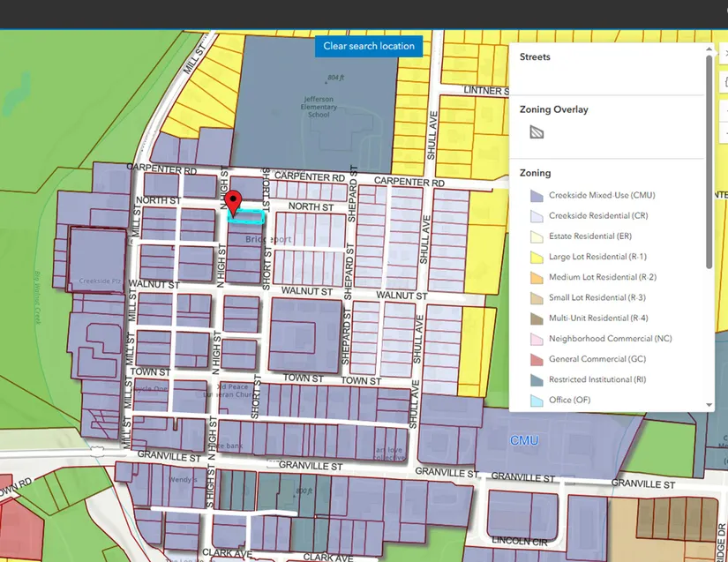Click the Creekside Residential (CR) legend swatch
This screenshot has height=562, width=728.
point(537,216)
